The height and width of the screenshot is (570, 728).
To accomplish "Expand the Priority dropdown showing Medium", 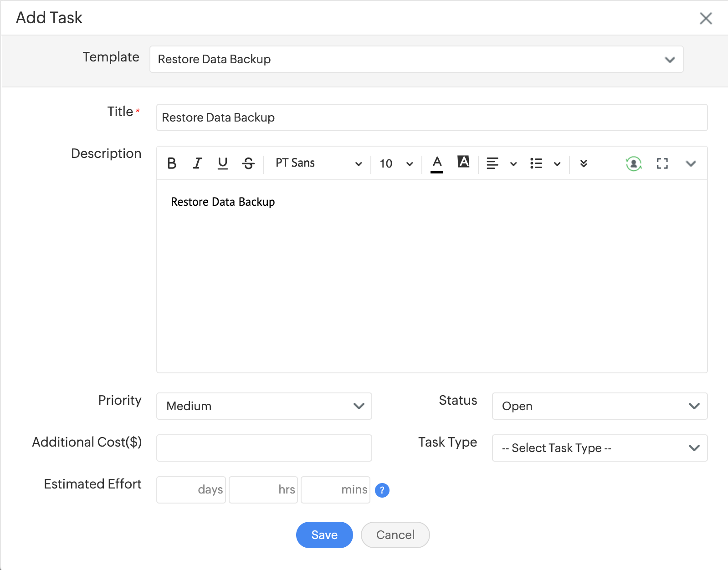I will [264, 406].
